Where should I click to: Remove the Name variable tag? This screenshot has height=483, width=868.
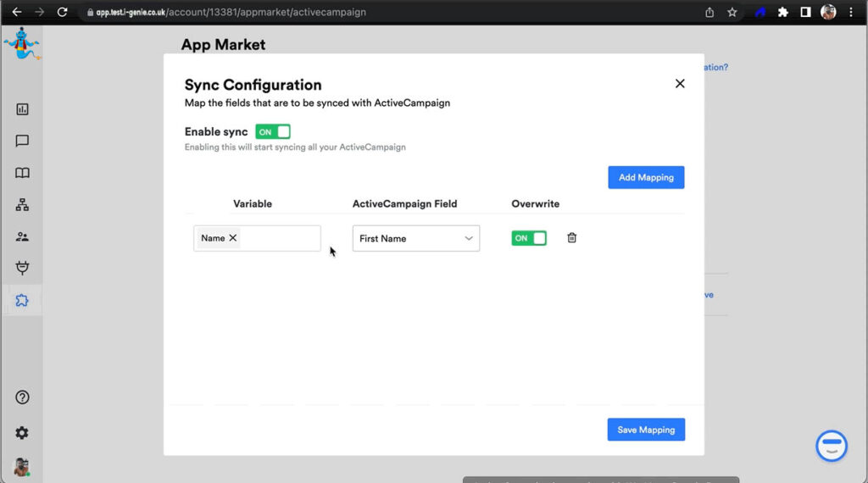pyautogui.click(x=233, y=238)
